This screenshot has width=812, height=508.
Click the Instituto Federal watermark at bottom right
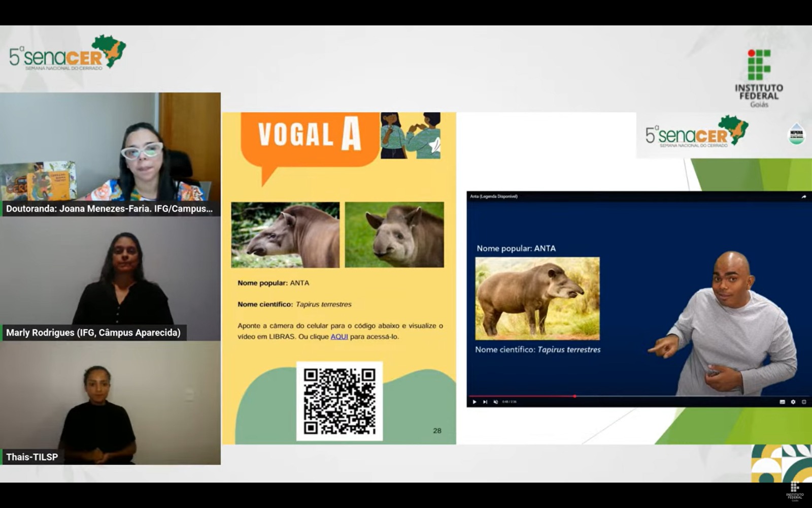click(795, 491)
